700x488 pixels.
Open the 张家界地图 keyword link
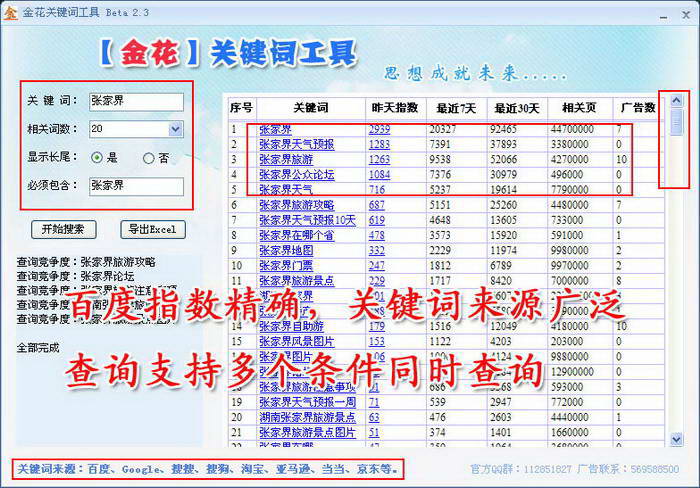coord(284,250)
